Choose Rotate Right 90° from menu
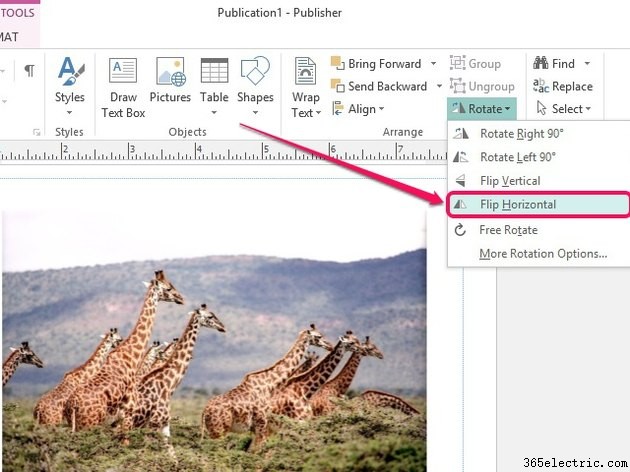 (538, 133)
